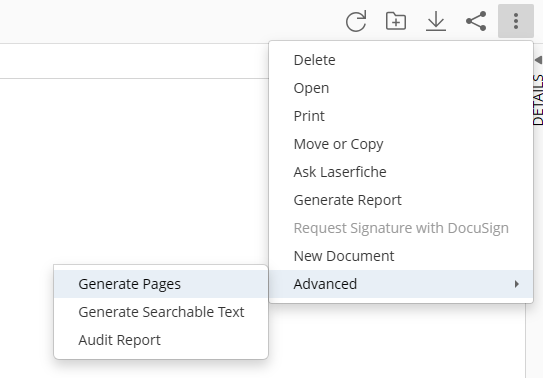Choose Move or Copy option
Viewport: 543px width, 378px height.
[401, 144]
